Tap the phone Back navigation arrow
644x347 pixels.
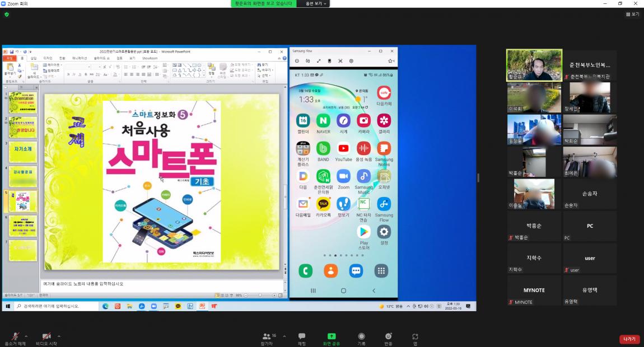click(x=374, y=290)
